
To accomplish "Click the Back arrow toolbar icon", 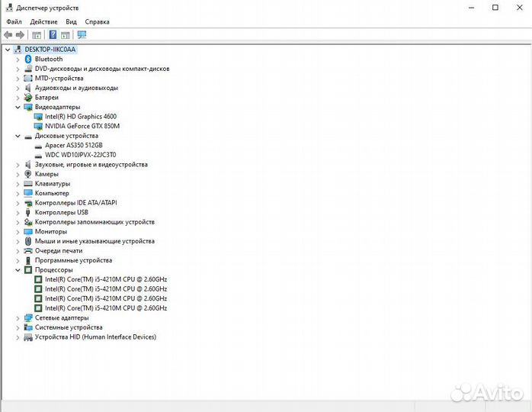I will [8, 34].
